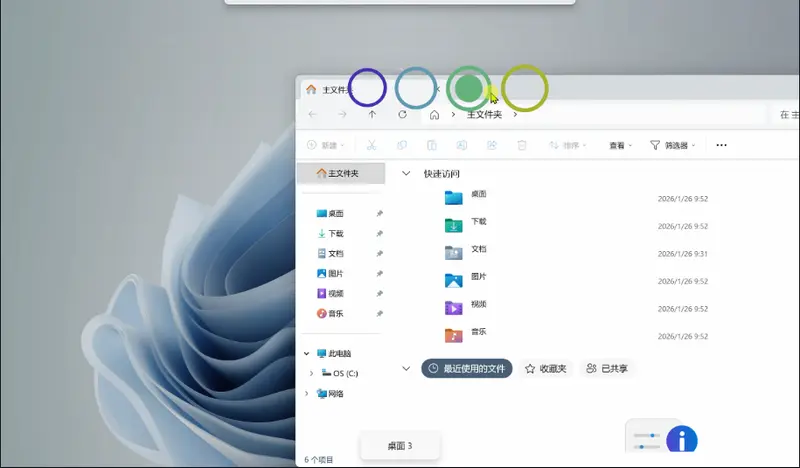The height and width of the screenshot is (468, 800).
Task: Click the chevron after 主文件夹 breadcrumb
Action: 515,115
